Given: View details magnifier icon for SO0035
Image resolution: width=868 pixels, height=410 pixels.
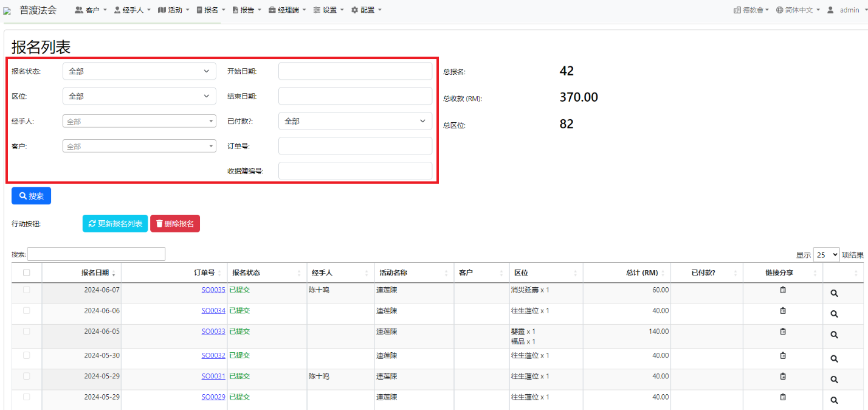Looking at the screenshot, I should tap(835, 293).
